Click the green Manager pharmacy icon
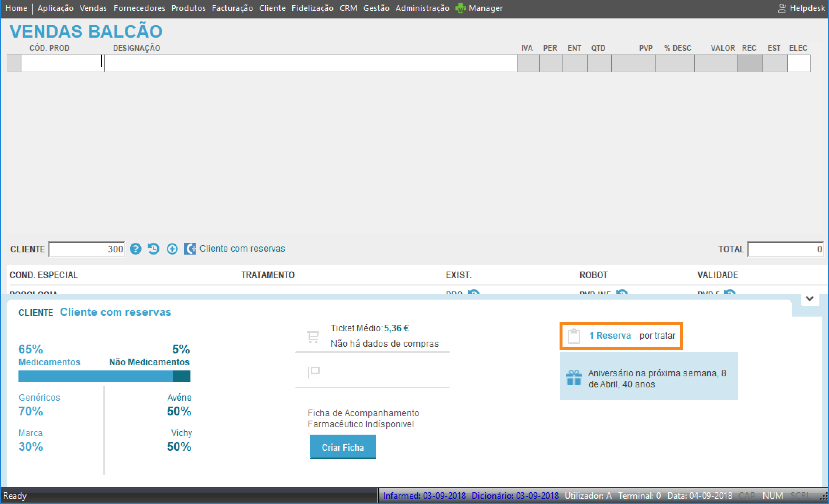The image size is (829, 504). pos(460,8)
